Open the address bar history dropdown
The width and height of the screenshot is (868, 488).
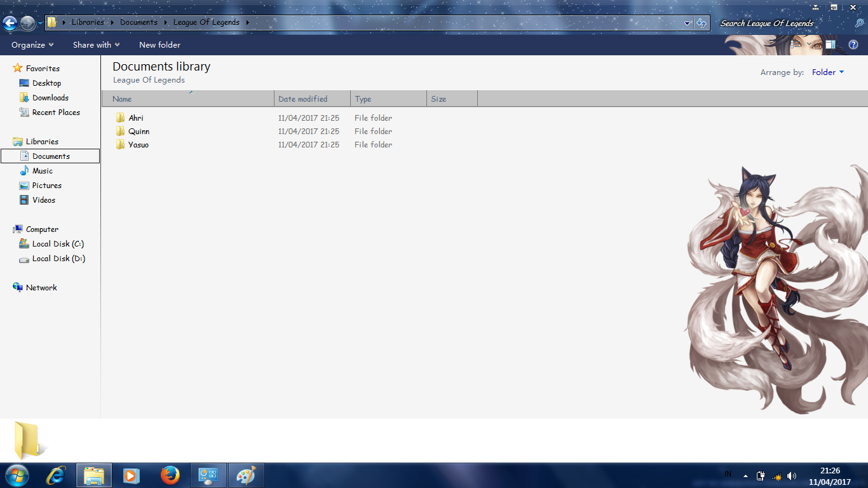(687, 23)
